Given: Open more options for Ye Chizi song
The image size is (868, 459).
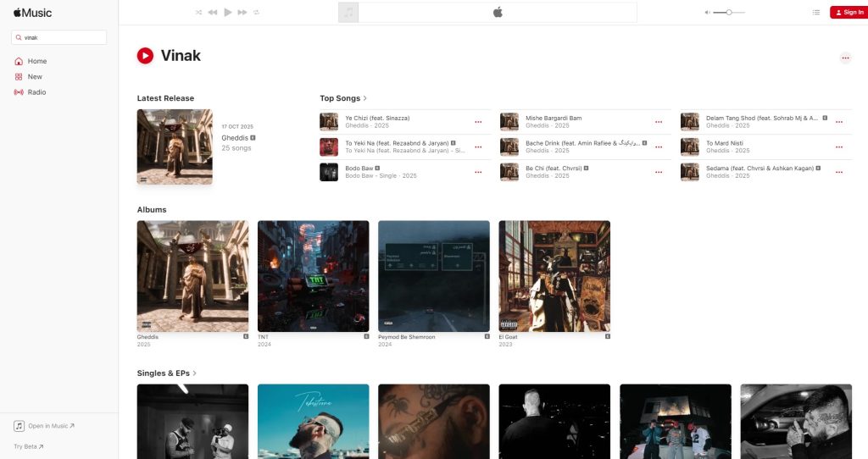Looking at the screenshot, I should (478, 122).
